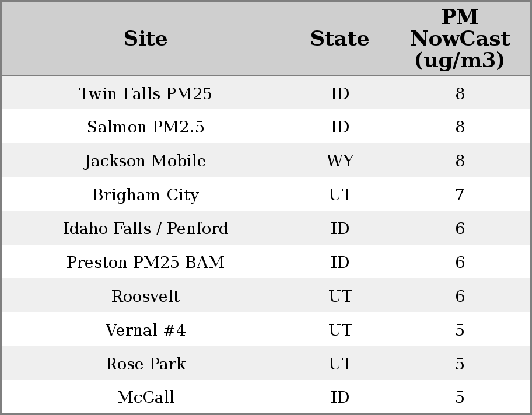The height and width of the screenshot is (415, 532).
Task: Select the Salmon PM2.5 site cell
Action: click(x=145, y=127)
